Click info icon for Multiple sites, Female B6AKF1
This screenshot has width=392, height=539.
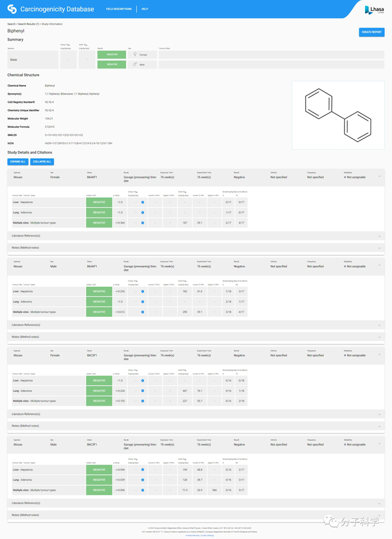point(142,223)
